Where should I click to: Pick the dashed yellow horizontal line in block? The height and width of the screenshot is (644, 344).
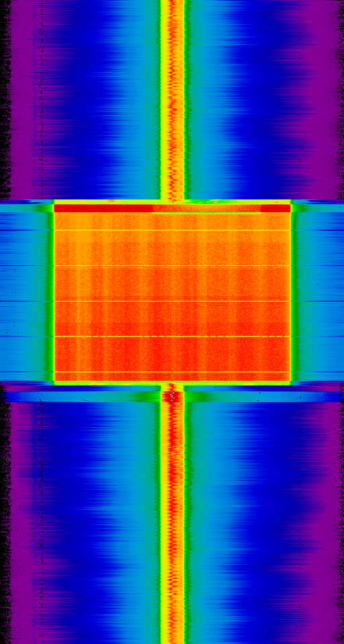coord(172,336)
